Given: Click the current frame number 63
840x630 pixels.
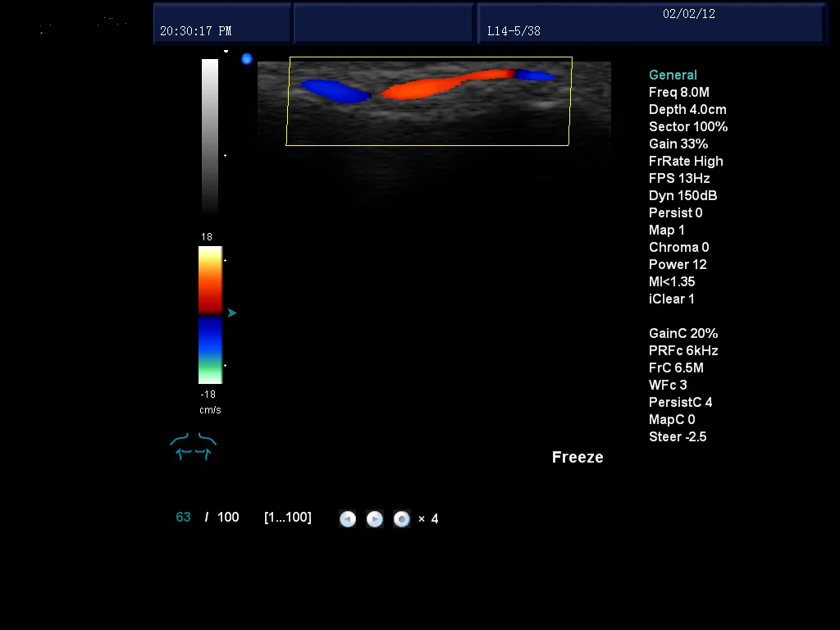Looking at the screenshot, I should click(x=183, y=517).
